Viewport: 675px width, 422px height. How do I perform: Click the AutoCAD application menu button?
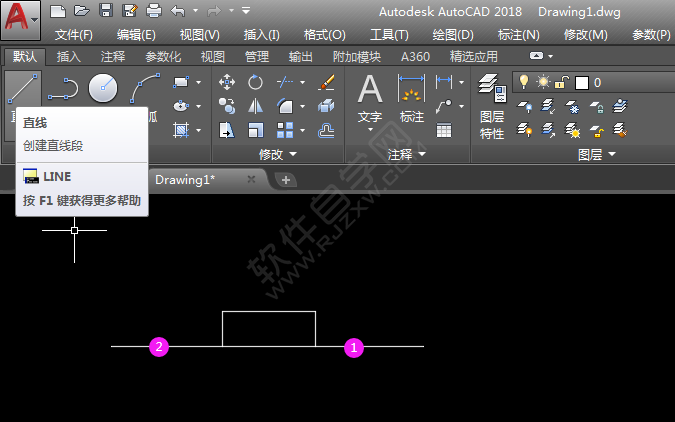click(x=20, y=20)
